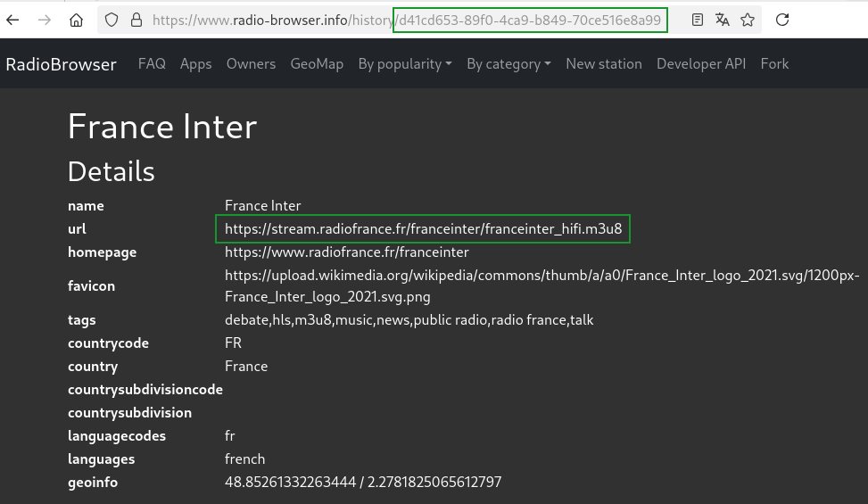Click the countrycode value FR

(233, 343)
